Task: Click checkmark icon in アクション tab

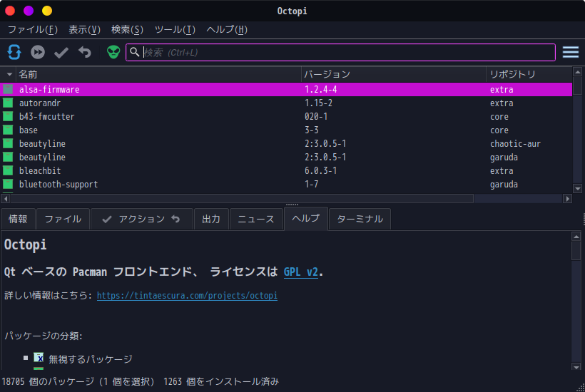Action: [107, 219]
